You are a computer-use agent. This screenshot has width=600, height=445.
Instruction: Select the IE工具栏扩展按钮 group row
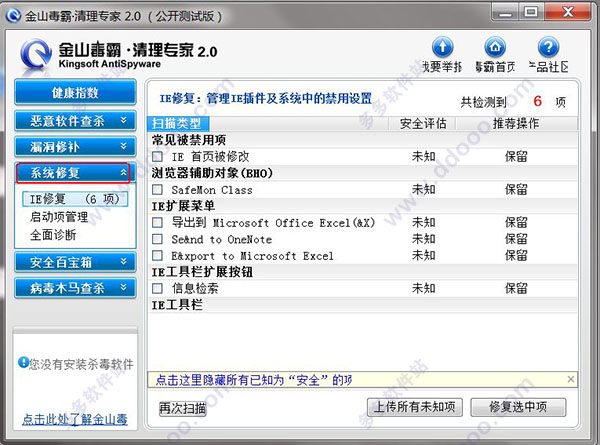362,272
